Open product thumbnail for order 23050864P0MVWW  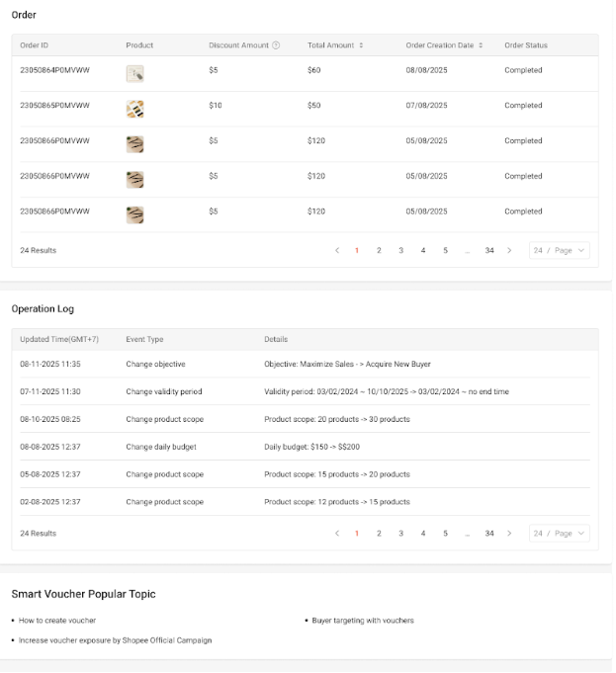coord(134,74)
